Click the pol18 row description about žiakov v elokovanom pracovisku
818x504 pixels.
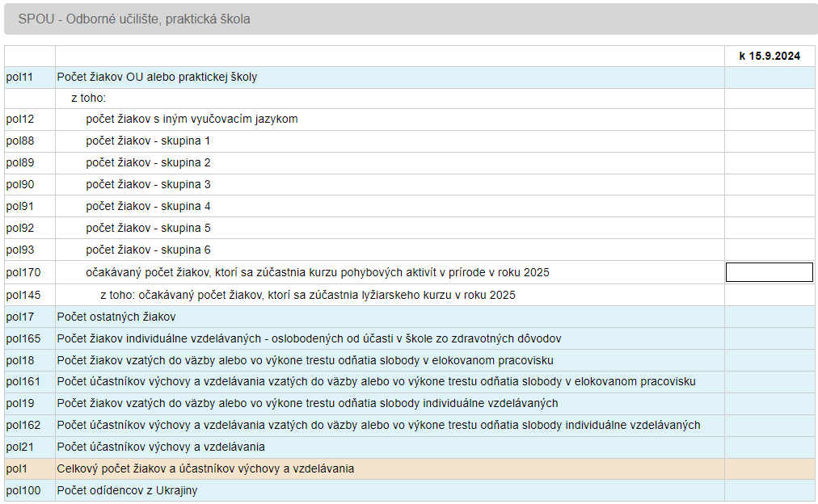click(306, 361)
